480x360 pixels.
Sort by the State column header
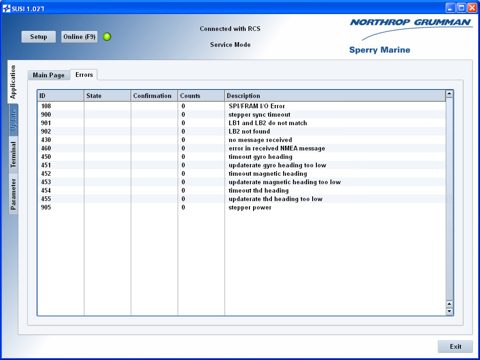coord(107,96)
